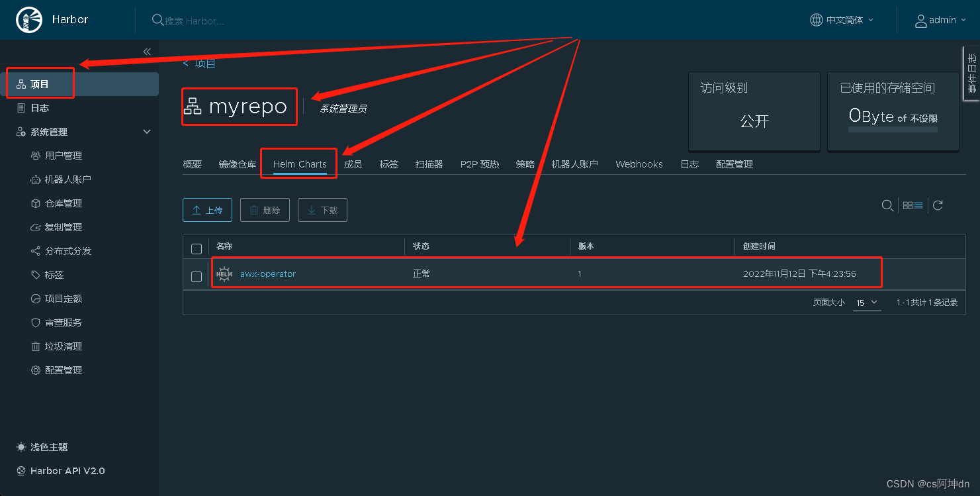Click the Harbor lighthouse logo
Image resolution: width=980 pixels, height=496 pixels.
pos(28,20)
